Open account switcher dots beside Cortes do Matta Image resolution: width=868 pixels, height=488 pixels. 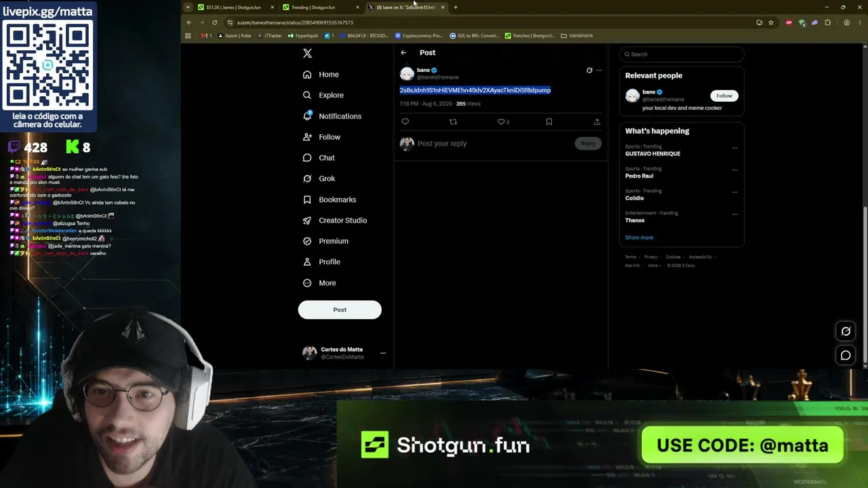383,353
